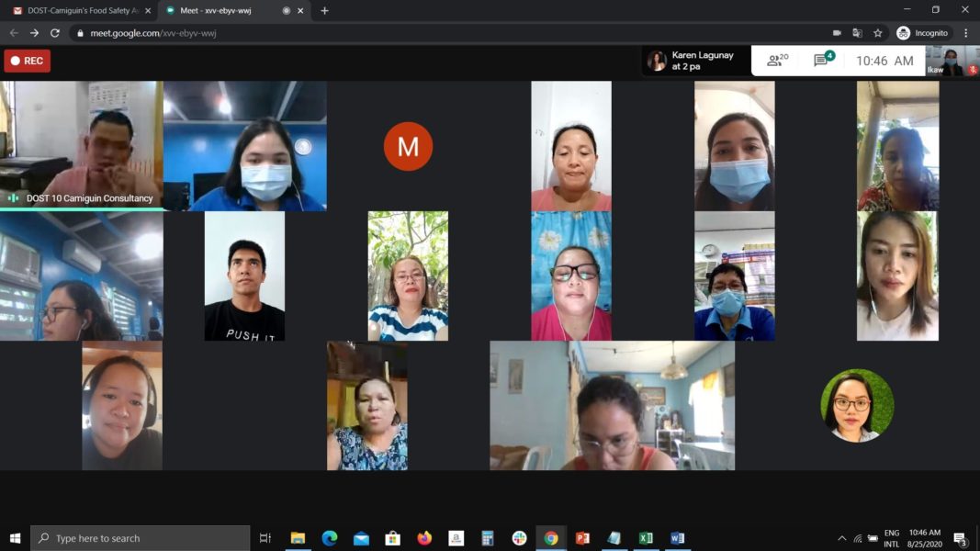Open the Windows Start menu
This screenshot has height=551, width=980.
pyautogui.click(x=15, y=538)
